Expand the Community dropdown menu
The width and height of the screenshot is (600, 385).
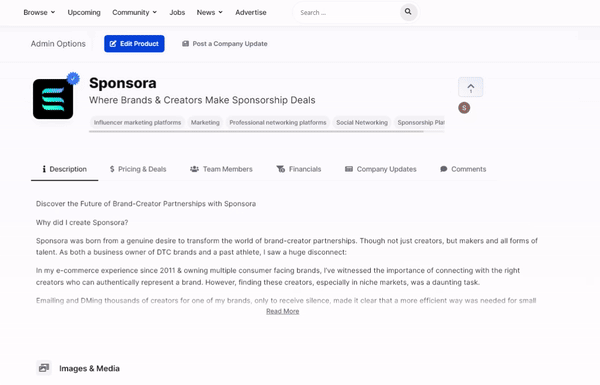click(134, 12)
